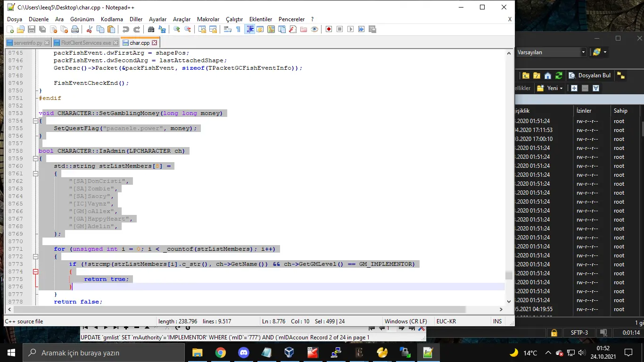The height and width of the screenshot is (362, 644).
Task: Click the home directory icon in the background window
Action: click(548, 75)
